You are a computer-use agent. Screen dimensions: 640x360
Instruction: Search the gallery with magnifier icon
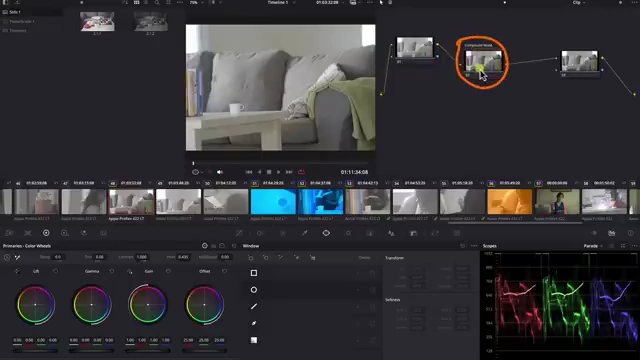[x=157, y=2]
